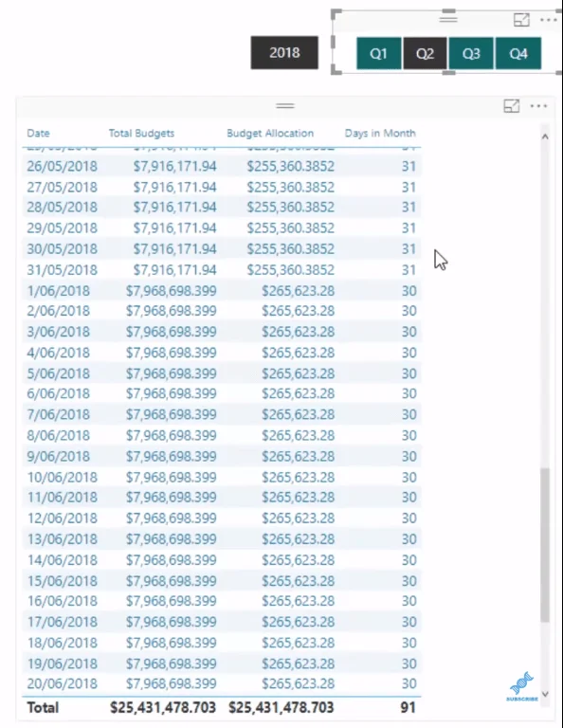Select the 2018 year slicer button
This screenshot has height=728, width=563.
click(284, 52)
